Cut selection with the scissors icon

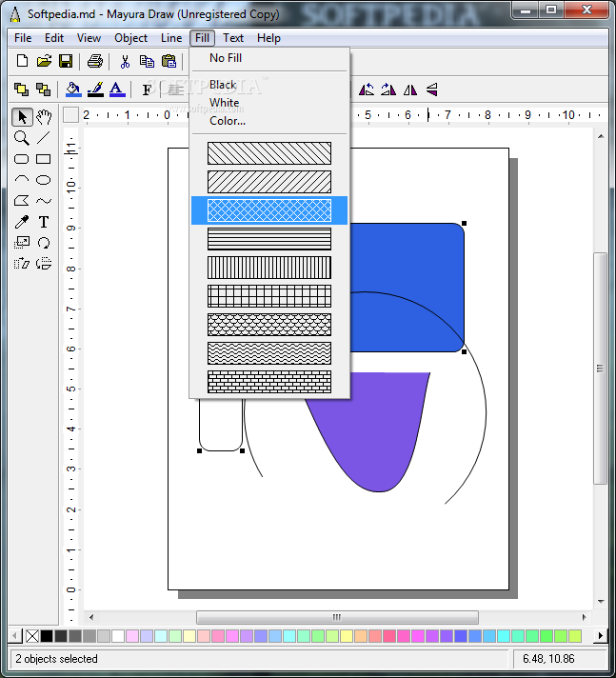click(125, 61)
